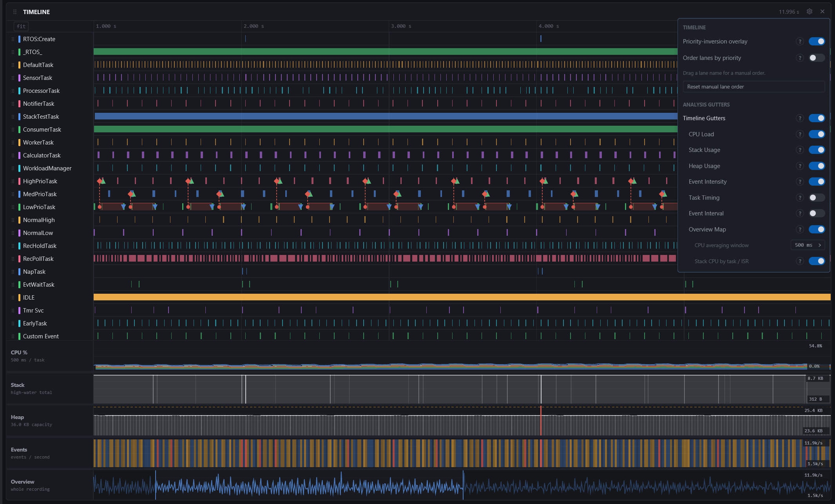
Task: Disable Event Intensity gutter
Action: click(817, 182)
